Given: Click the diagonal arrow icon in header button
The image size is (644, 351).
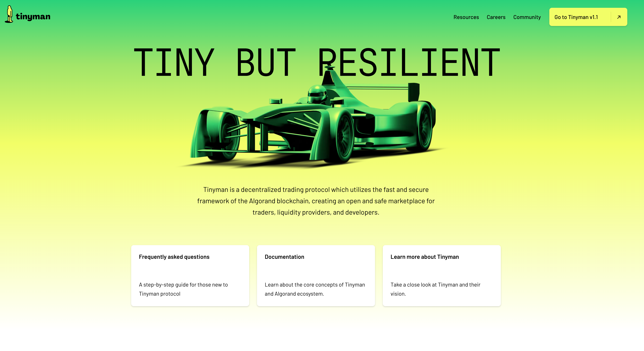Looking at the screenshot, I should tap(619, 17).
